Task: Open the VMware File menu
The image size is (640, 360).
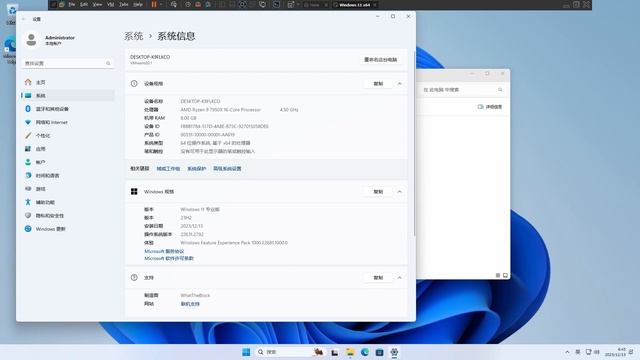Action: (72, 4)
